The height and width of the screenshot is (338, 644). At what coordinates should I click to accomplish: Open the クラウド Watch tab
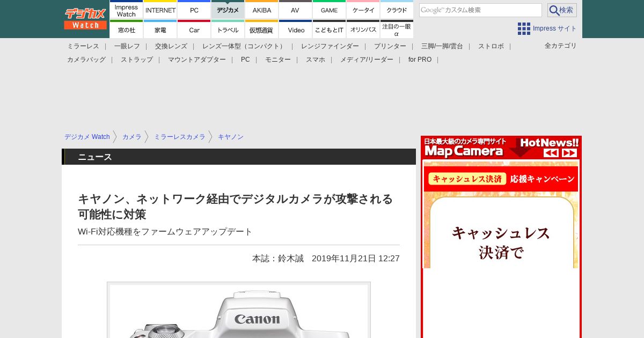(397, 10)
